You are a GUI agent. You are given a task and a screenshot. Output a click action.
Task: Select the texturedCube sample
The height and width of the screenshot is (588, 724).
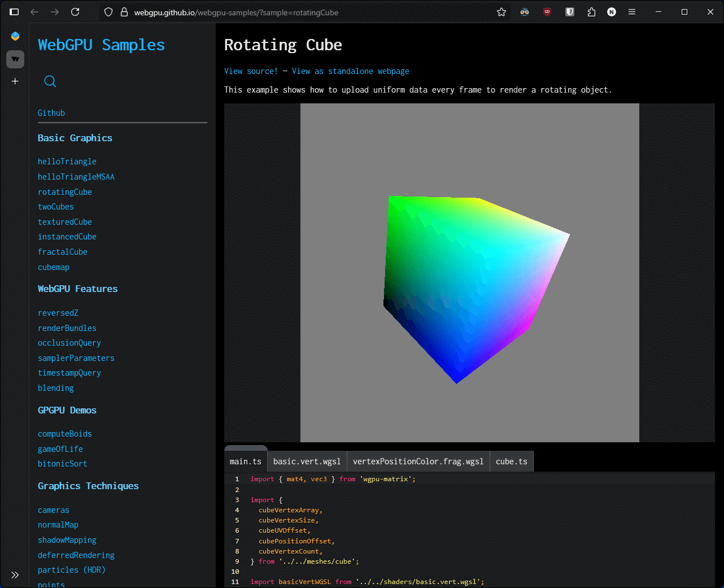coord(64,221)
